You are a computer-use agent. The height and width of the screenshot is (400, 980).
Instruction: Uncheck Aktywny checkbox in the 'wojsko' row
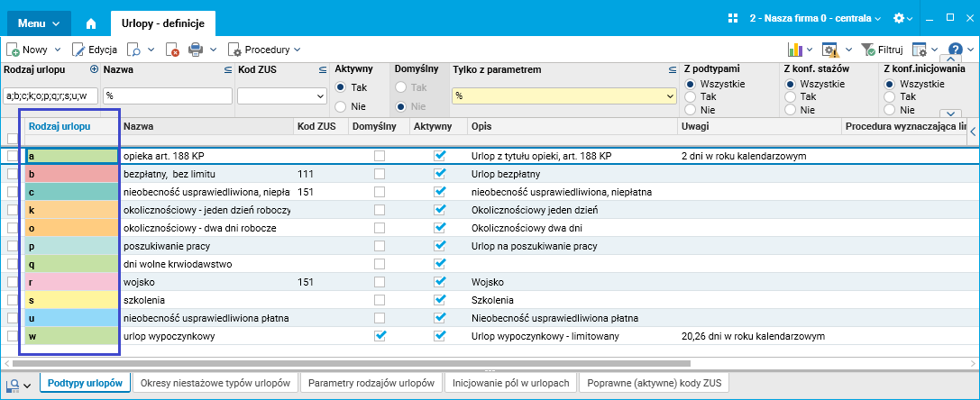click(440, 282)
